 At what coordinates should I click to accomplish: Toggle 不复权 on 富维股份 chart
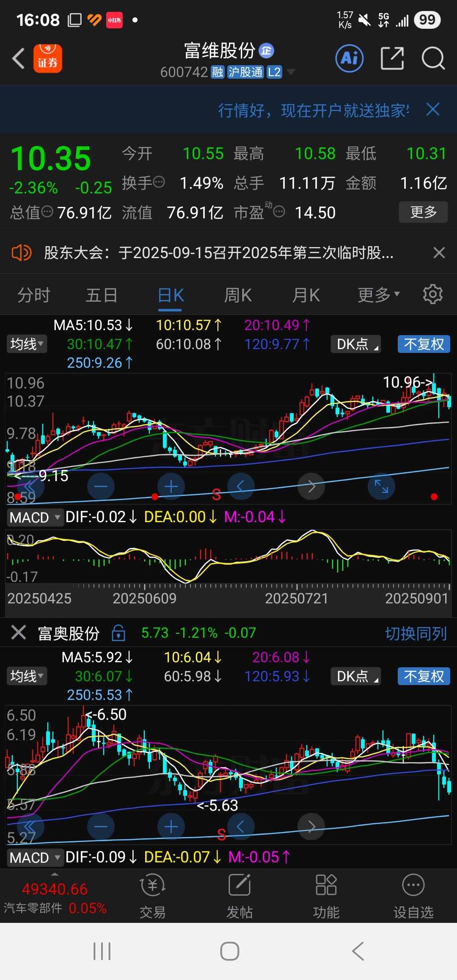tap(424, 344)
